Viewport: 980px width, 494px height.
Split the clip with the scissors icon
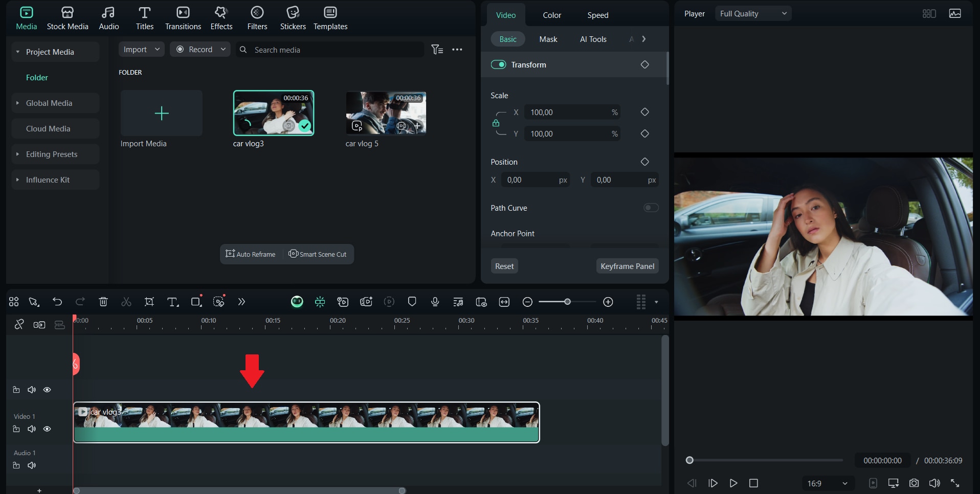126,302
